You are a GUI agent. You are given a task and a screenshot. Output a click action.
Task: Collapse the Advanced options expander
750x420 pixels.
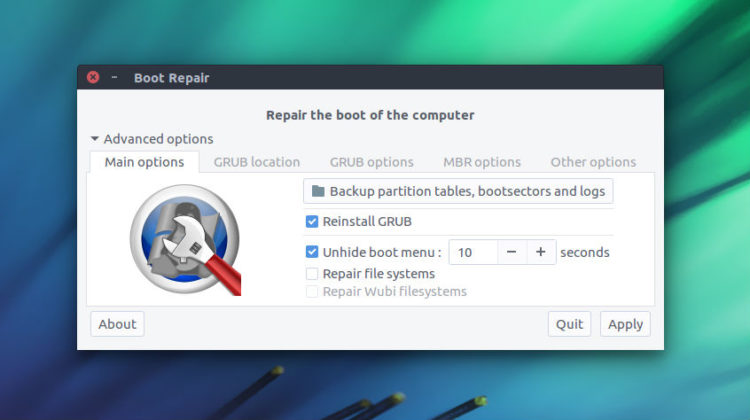(152, 139)
